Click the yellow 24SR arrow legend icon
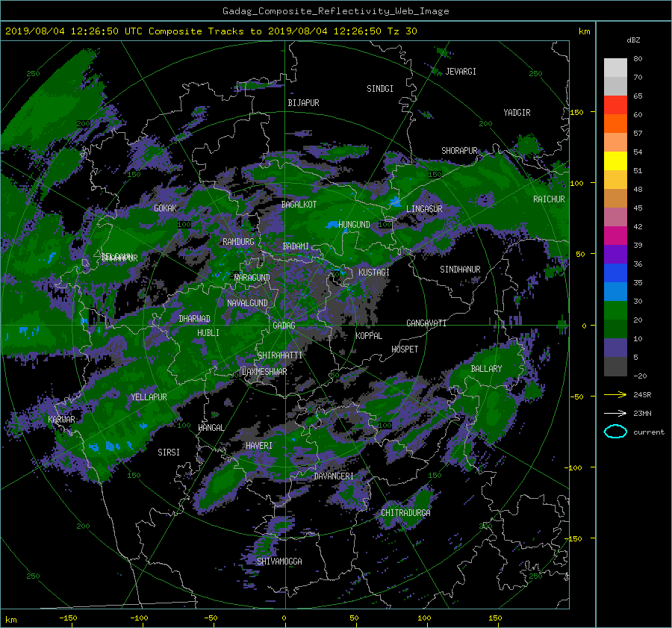 (615, 395)
